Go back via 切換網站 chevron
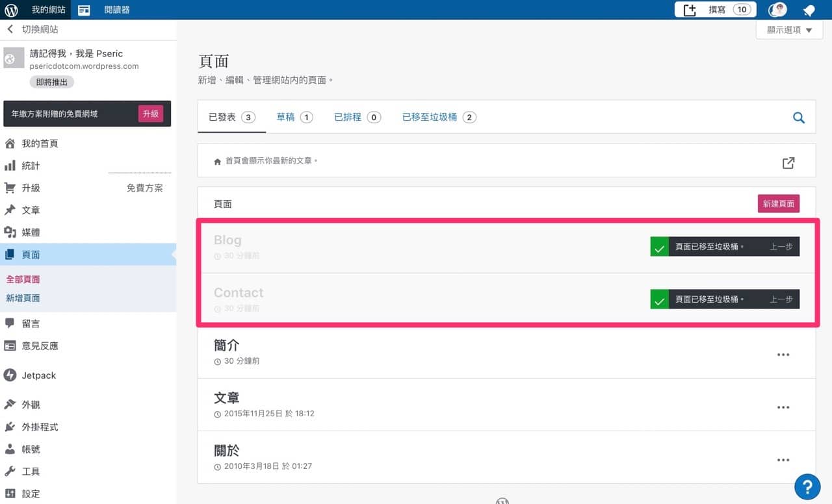 pos(10,29)
